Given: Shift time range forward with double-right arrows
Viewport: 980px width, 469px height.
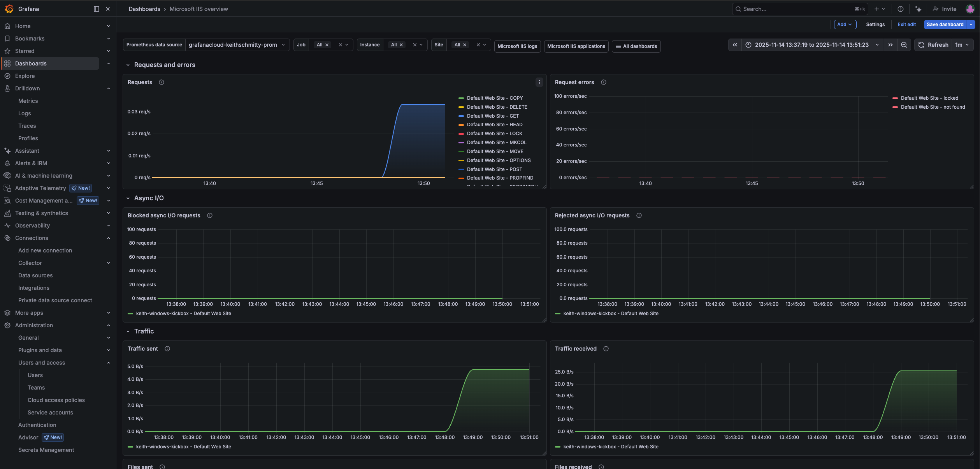Looking at the screenshot, I should tap(890, 45).
